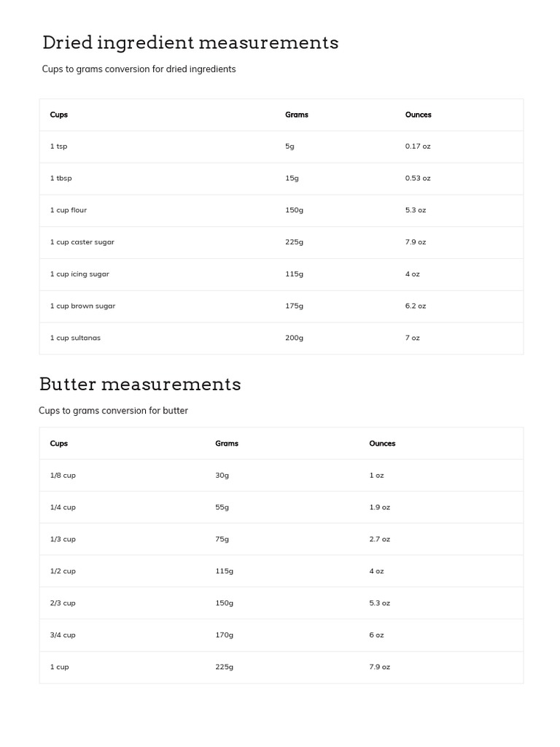This screenshot has width=560, height=747.
Task: Click the '200g' sultanas value
Action: [x=295, y=338]
